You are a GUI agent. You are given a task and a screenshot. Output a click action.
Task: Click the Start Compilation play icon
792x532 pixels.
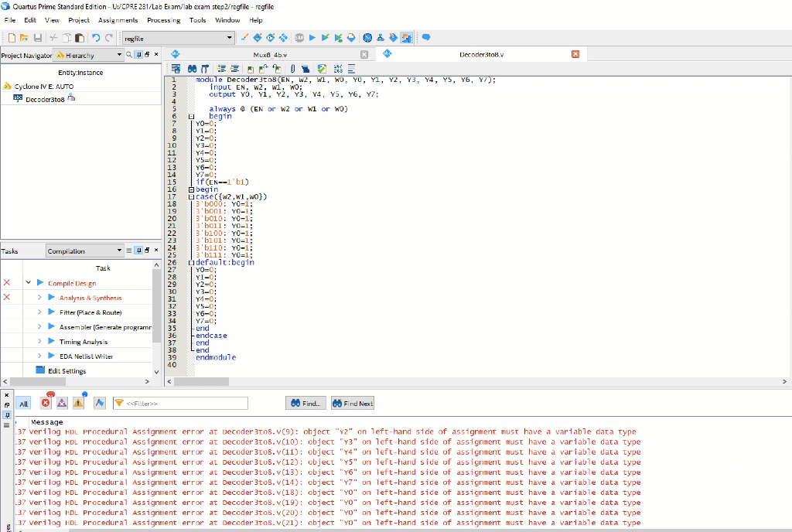coord(312,37)
